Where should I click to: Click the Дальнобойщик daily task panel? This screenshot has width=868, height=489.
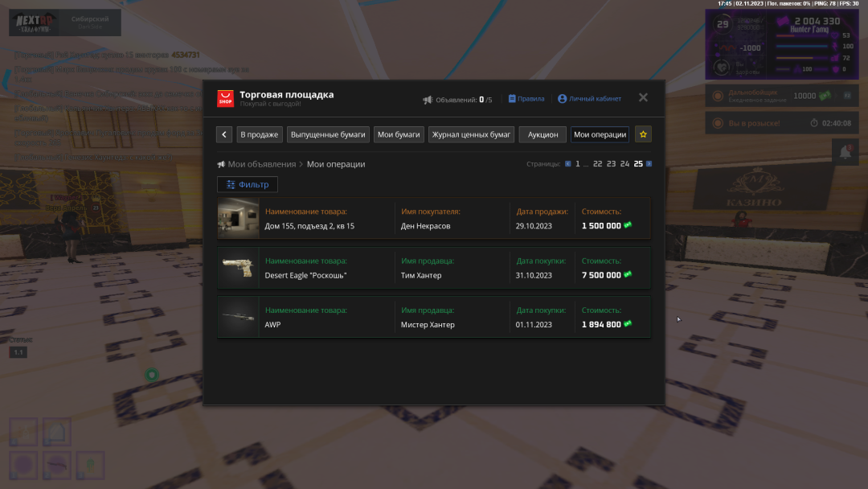click(x=782, y=96)
